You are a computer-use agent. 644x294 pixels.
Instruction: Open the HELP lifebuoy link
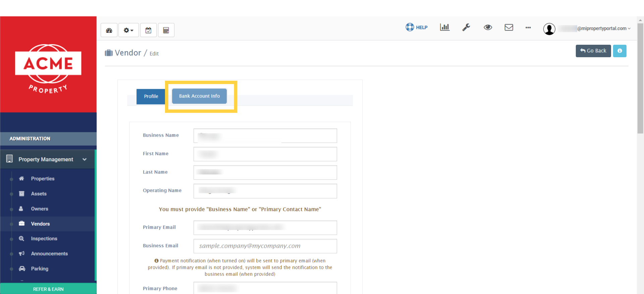[417, 27]
